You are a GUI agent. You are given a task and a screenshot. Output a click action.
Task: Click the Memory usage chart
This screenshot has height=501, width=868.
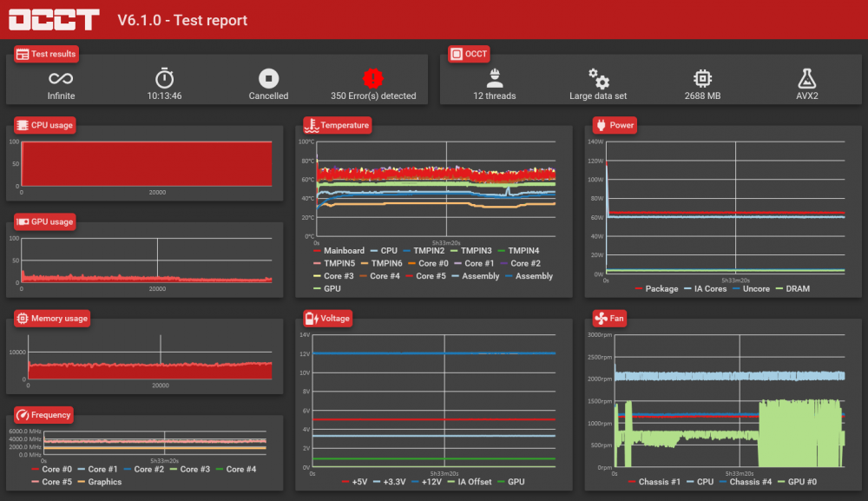coord(149,357)
